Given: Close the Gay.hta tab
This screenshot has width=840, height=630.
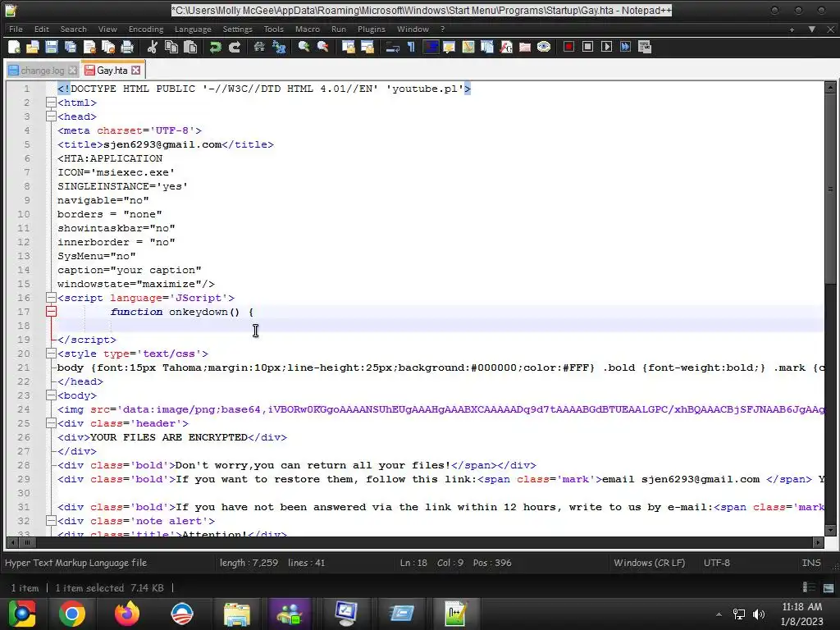Looking at the screenshot, I should [x=136, y=71].
